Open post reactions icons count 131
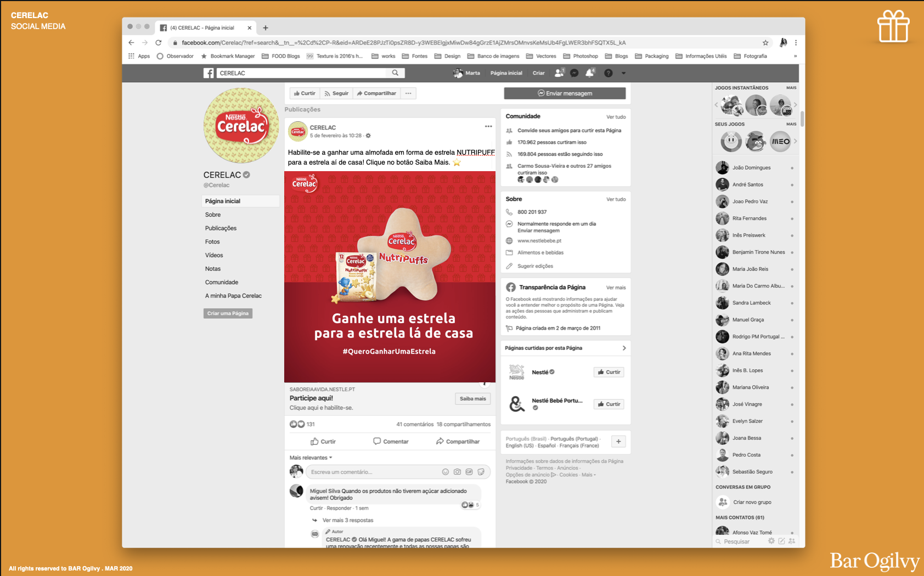 click(302, 424)
